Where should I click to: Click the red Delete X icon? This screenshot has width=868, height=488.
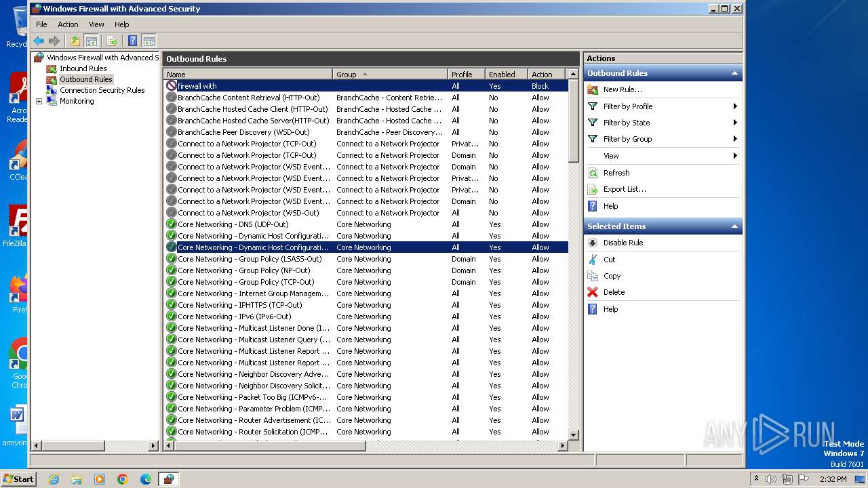(593, 292)
